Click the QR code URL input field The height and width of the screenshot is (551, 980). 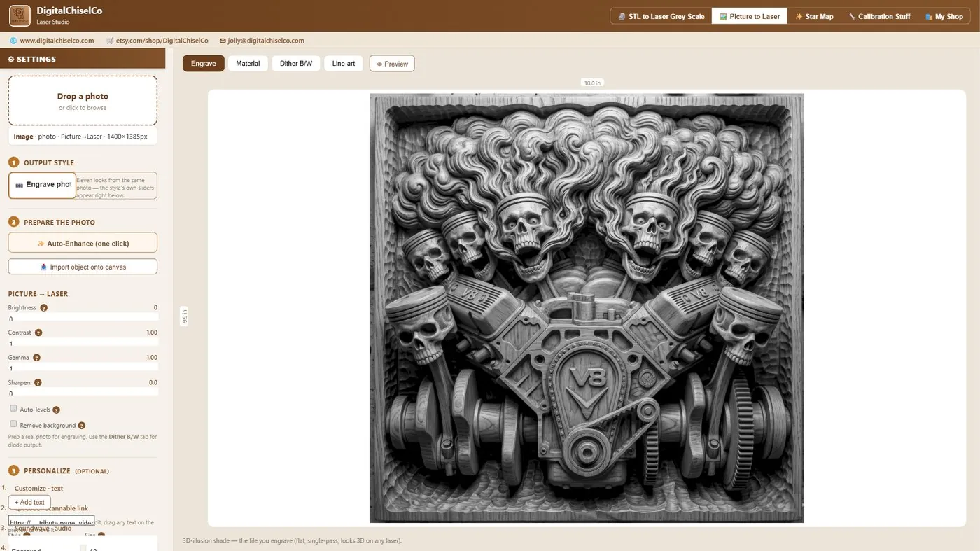point(51,522)
